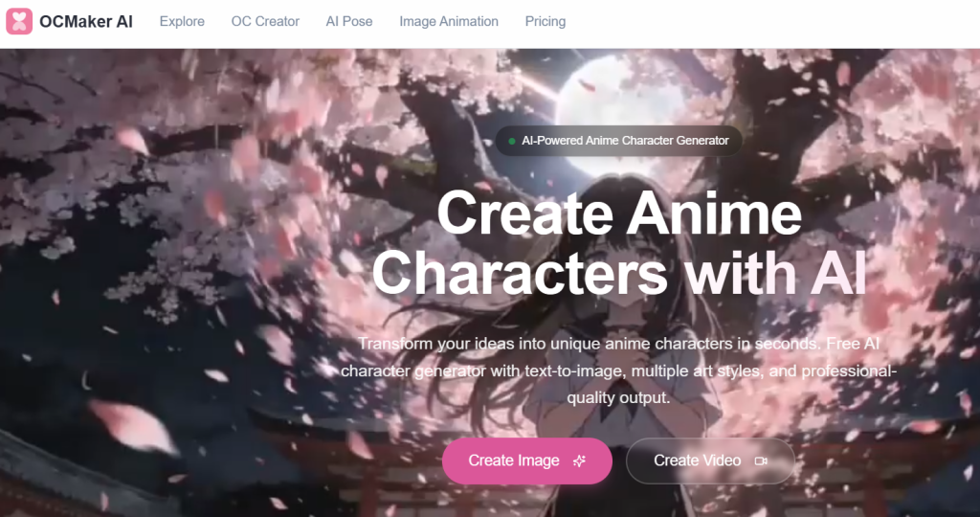Screen dimensions: 980x517
Task: Open the Explore page
Action: point(182,21)
